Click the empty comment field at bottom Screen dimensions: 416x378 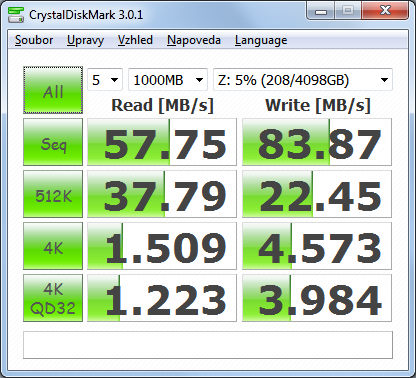point(208,345)
